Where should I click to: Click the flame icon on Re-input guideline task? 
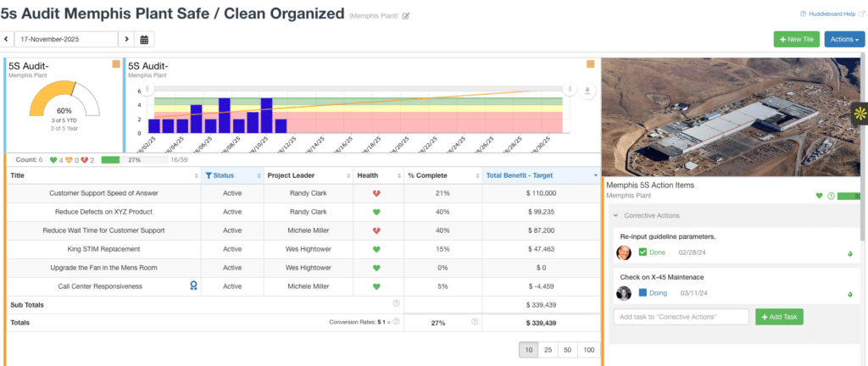click(x=849, y=253)
